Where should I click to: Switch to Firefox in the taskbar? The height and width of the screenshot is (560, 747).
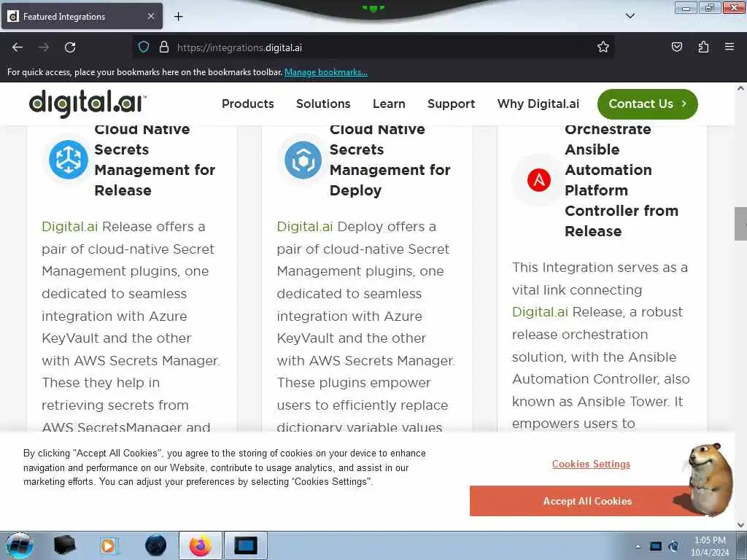click(200, 545)
